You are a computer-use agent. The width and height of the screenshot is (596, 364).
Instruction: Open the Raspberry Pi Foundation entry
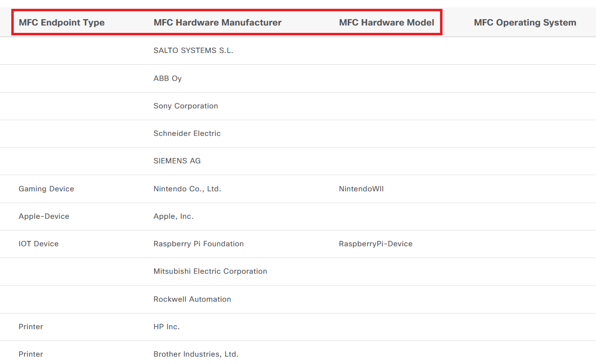click(198, 243)
